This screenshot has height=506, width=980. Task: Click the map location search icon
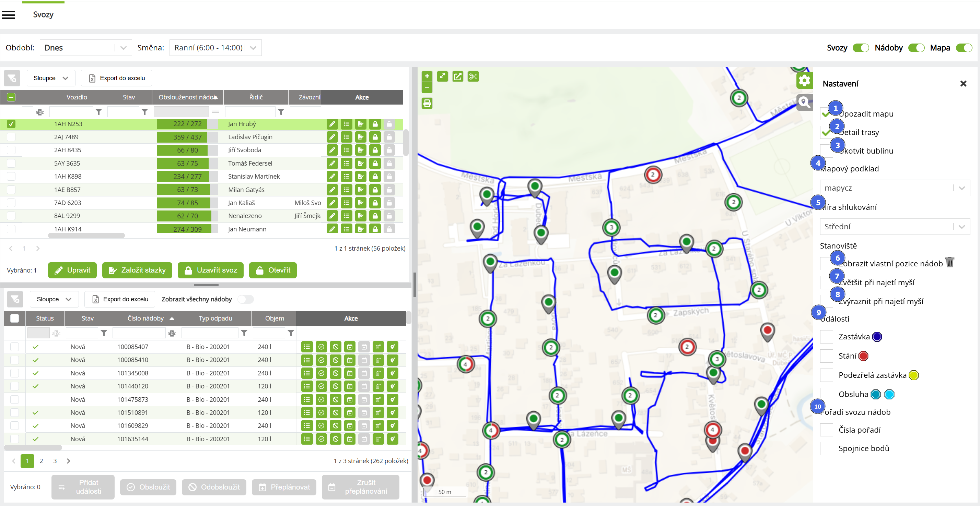click(x=804, y=102)
